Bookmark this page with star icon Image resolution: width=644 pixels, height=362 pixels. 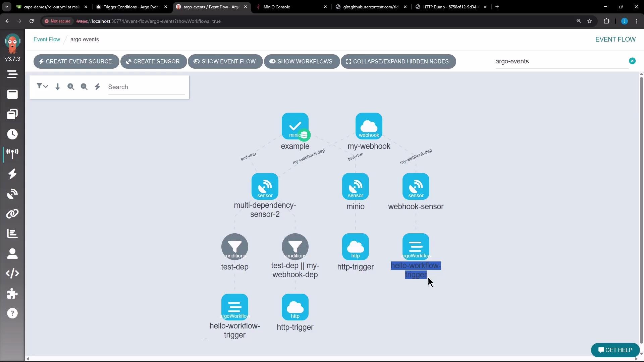(590, 21)
